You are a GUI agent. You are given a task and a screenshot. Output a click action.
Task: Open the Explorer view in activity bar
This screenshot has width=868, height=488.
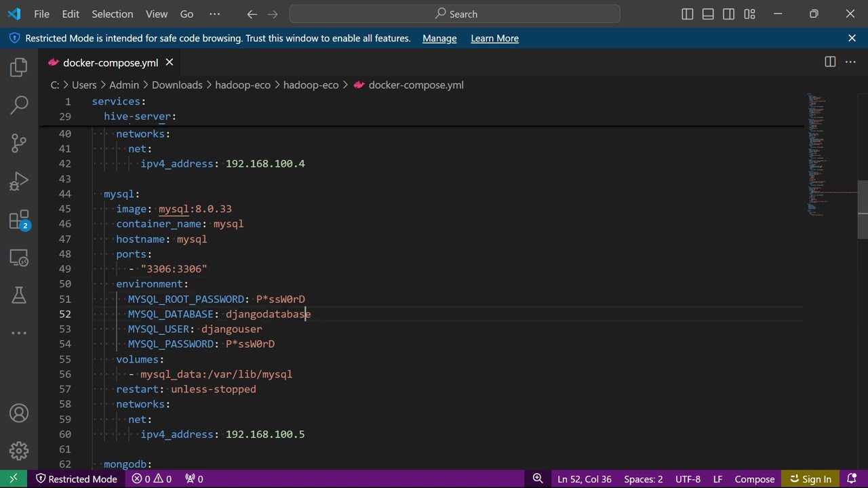coord(19,66)
